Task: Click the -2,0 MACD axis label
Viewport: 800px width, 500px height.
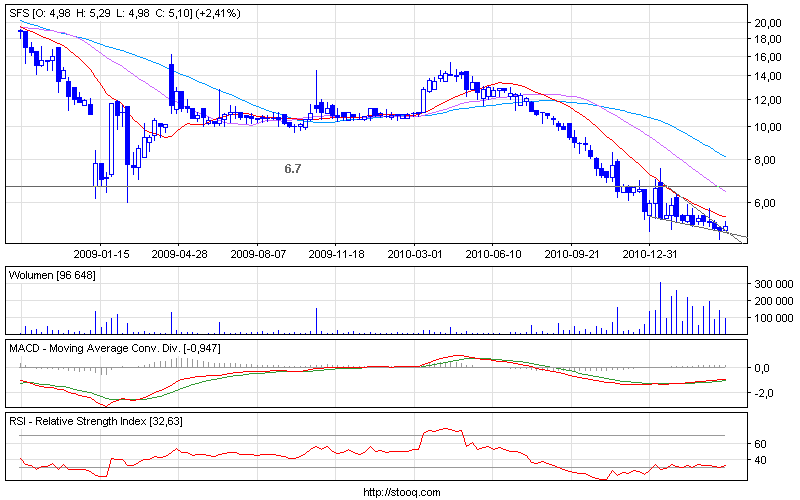Action: click(x=762, y=393)
